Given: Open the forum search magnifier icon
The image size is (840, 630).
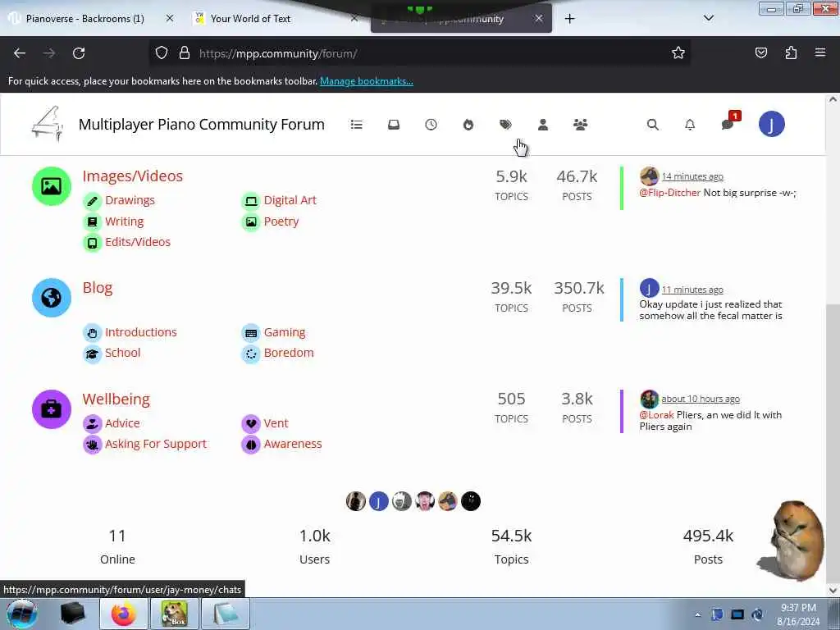Looking at the screenshot, I should tap(652, 125).
